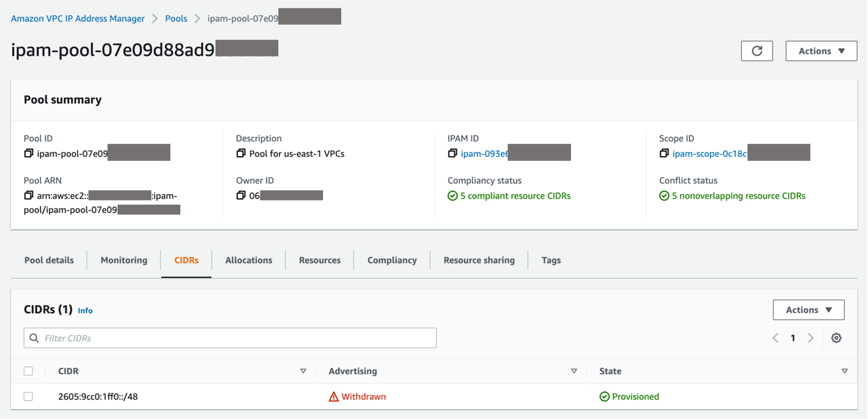Go to Amazon VPC IP Address Manager breadcrumb
Screen dimensions: 868x419
pyautogui.click(x=78, y=19)
